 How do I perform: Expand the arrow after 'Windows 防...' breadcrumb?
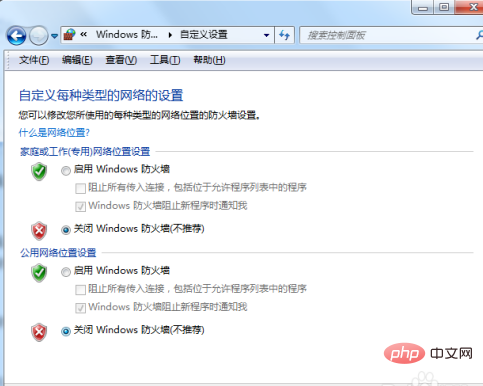170,35
